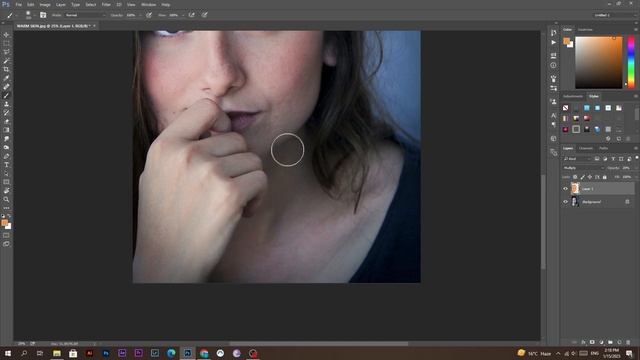Click the hue slider in Color panel

tap(631, 62)
